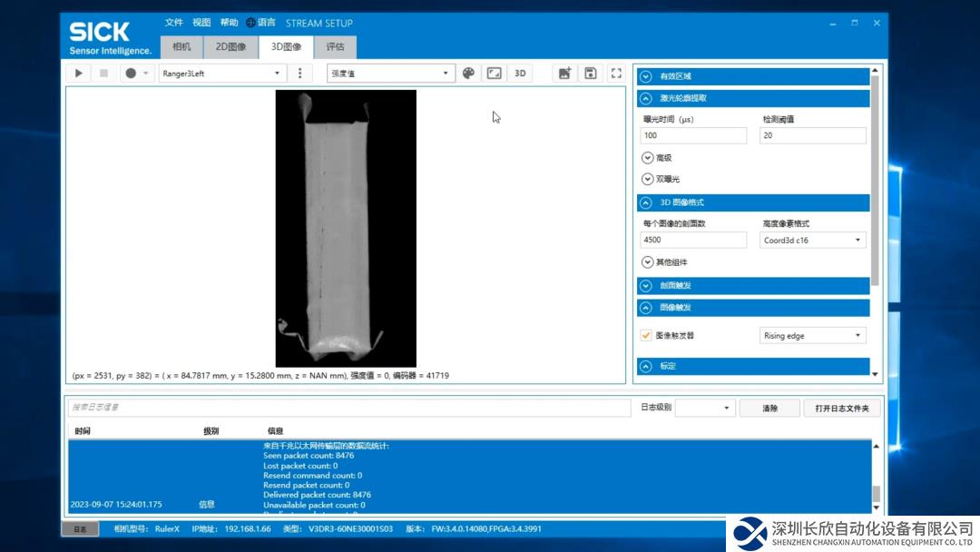Toggle fullscreen view icon
980x552 pixels.
(616, 74)
